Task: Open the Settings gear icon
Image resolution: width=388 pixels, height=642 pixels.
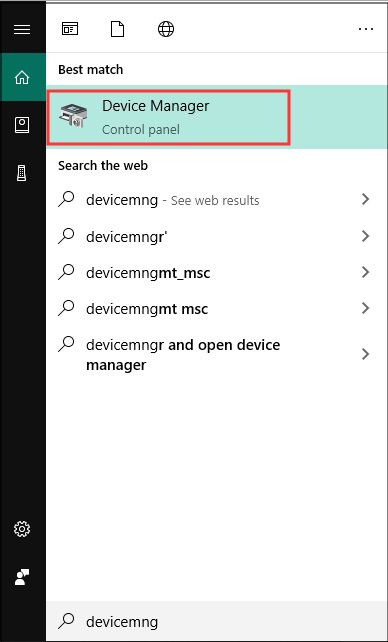Action: click(22, 529)
